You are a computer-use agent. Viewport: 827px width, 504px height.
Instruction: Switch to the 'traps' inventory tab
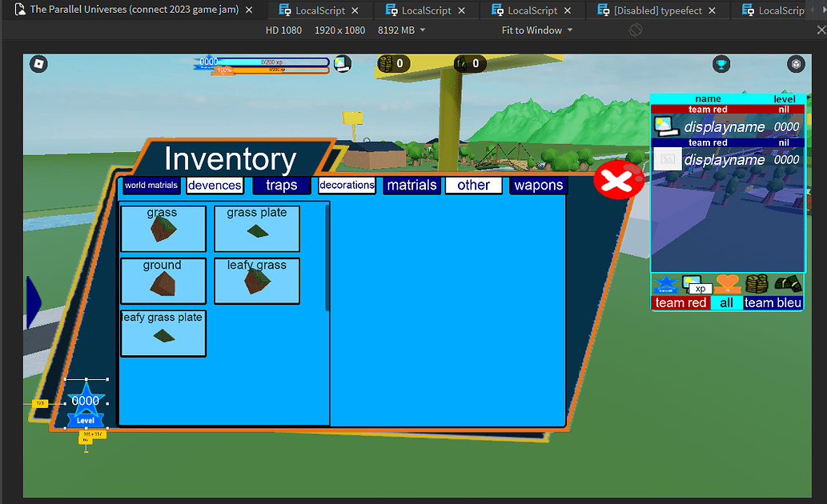tap(281, 185)
